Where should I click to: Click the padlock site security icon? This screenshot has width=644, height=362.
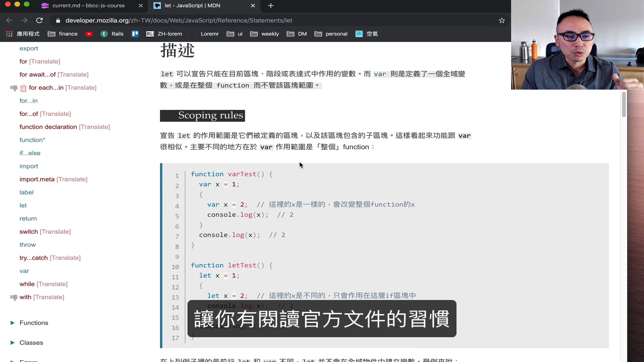pos(58,20)
